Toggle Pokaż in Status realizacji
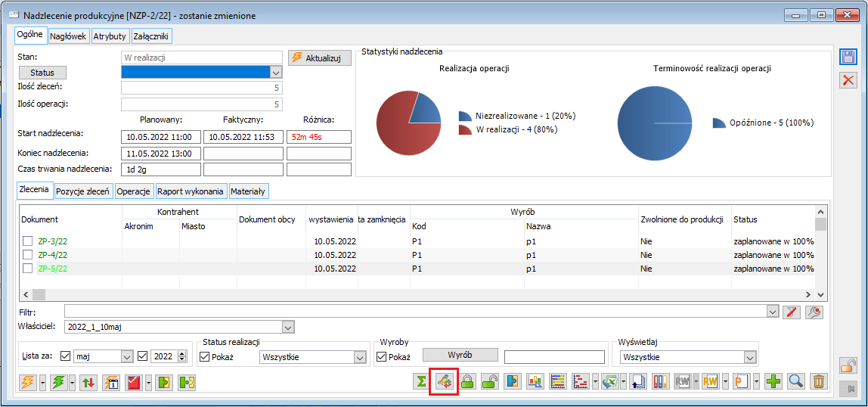 pos(204,357)
